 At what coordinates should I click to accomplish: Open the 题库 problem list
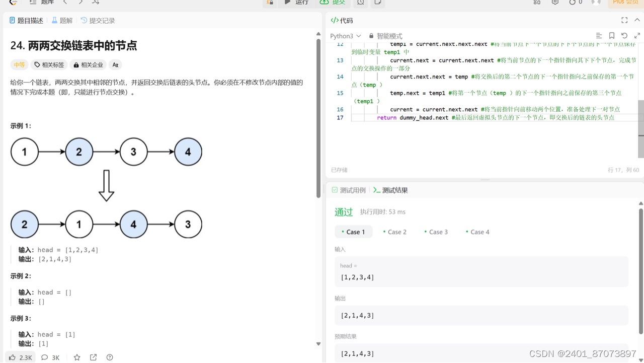point(42,2)
